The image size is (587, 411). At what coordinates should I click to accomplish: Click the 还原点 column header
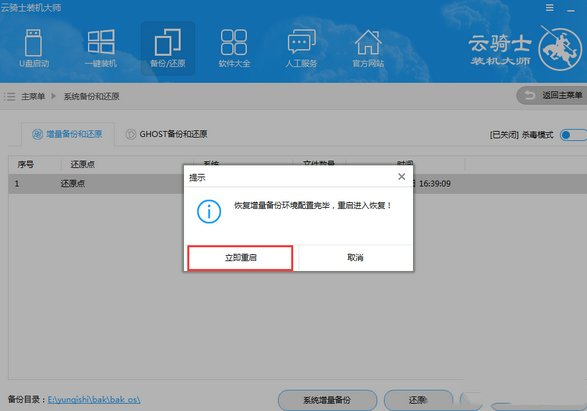point(82,164)
